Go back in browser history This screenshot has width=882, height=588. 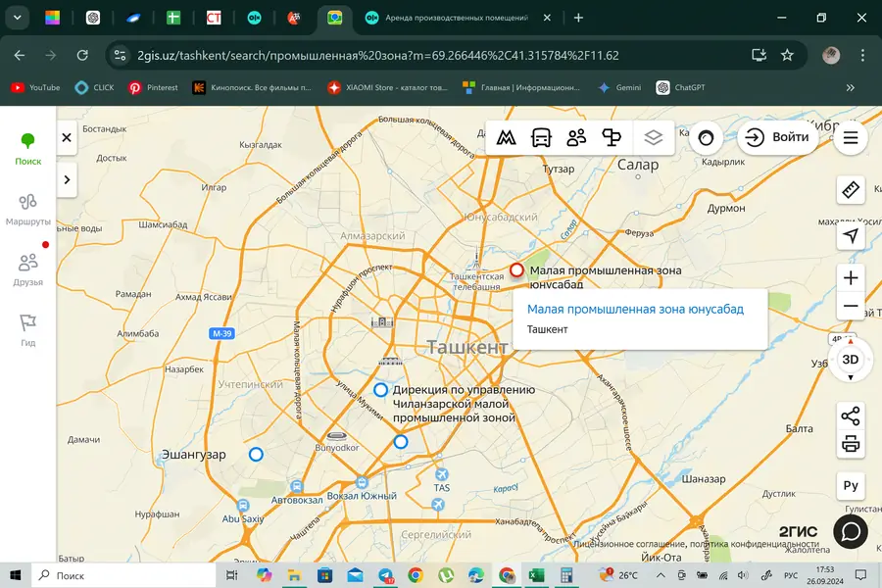pyautogui.click(x=20, y=55)
